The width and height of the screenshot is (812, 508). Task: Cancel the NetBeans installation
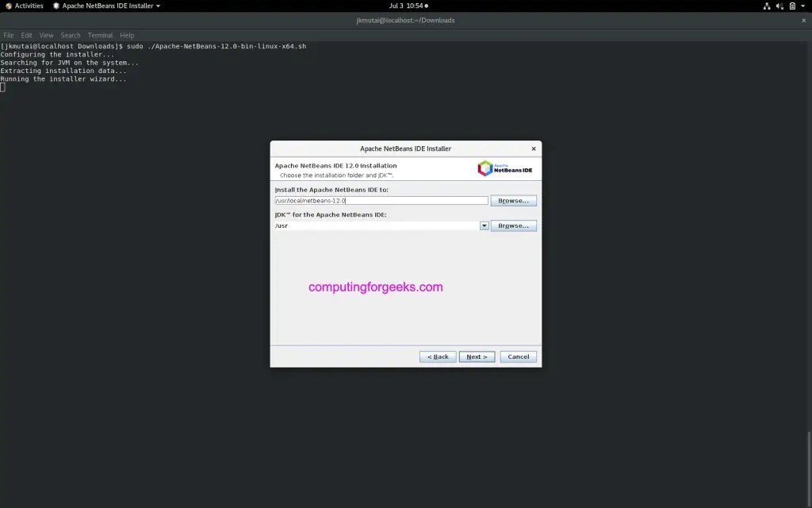[x=518, y=356]
